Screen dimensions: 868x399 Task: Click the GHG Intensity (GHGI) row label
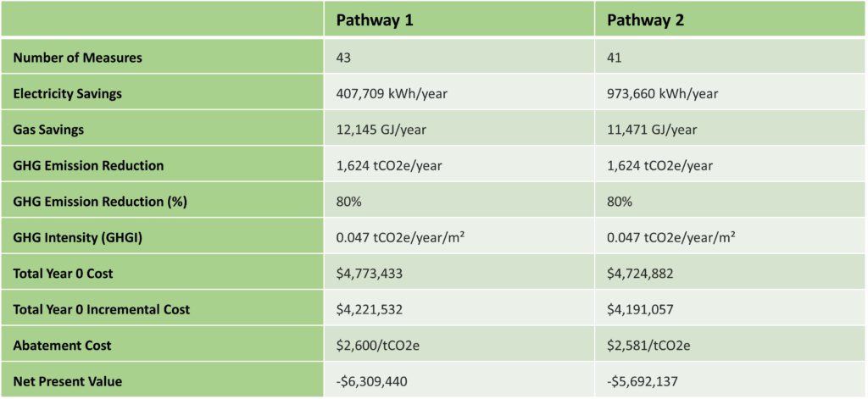(x=77, y=237)
